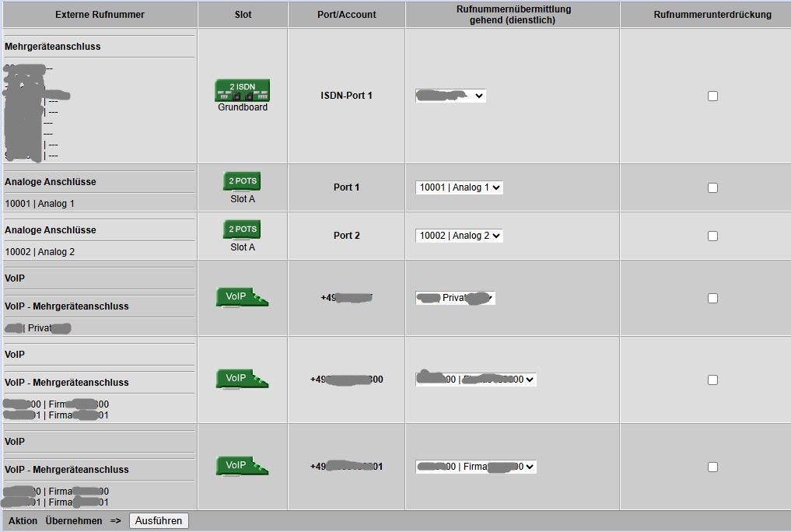Click the VoIP icon in the Privat row
Image resolution: width=791 pixels, height=532 pixels.
pyautogui.click(x=242, y=297)
